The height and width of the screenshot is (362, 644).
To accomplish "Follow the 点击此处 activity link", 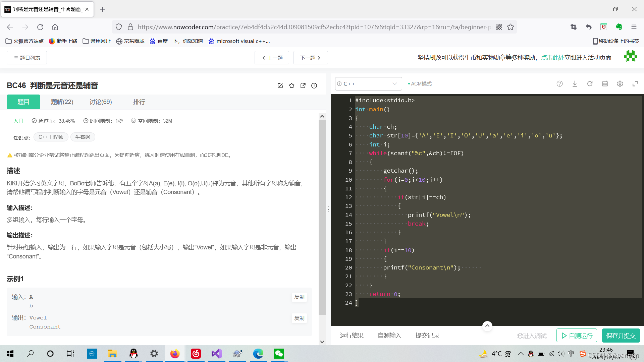I will (552, 58).
